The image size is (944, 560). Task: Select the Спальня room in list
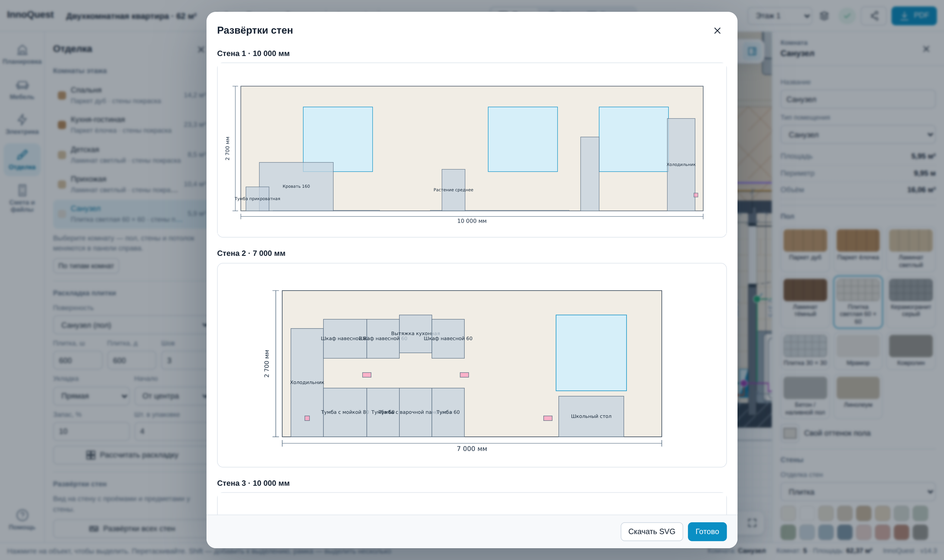[x=130, y=95]
